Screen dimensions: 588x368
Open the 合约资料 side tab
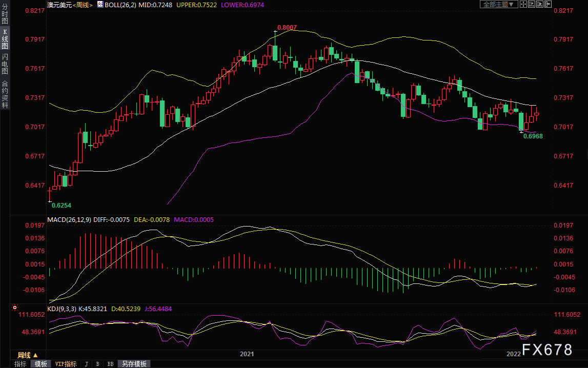point(5,94)
